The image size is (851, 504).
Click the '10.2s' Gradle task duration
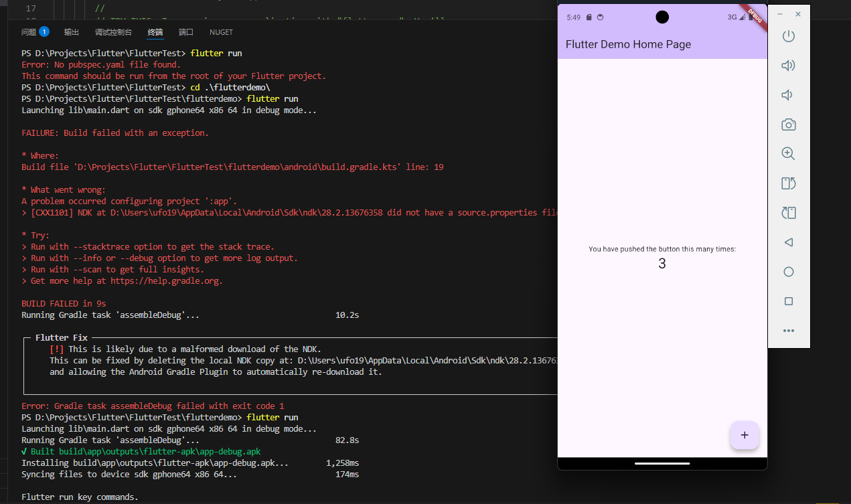pos(347,315)
